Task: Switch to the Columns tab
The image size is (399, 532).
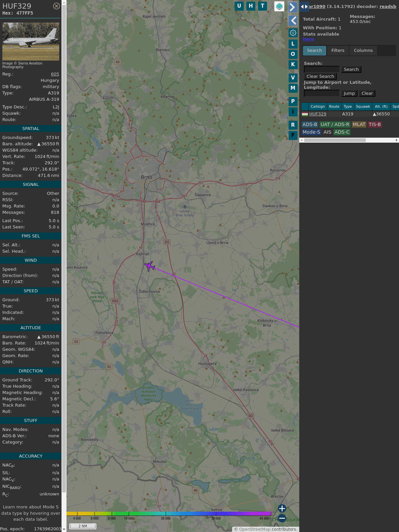Action: 363,51
